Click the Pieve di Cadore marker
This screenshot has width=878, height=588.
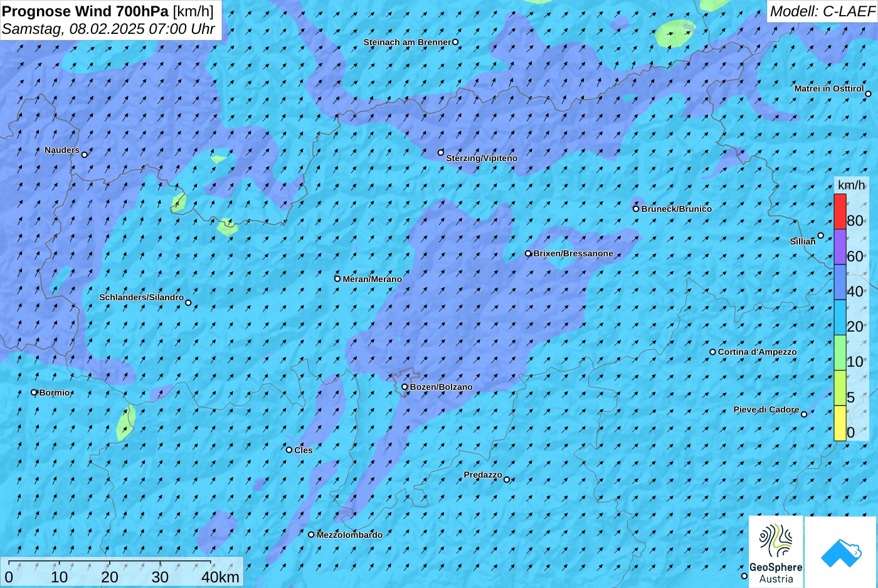click(804, 414)
